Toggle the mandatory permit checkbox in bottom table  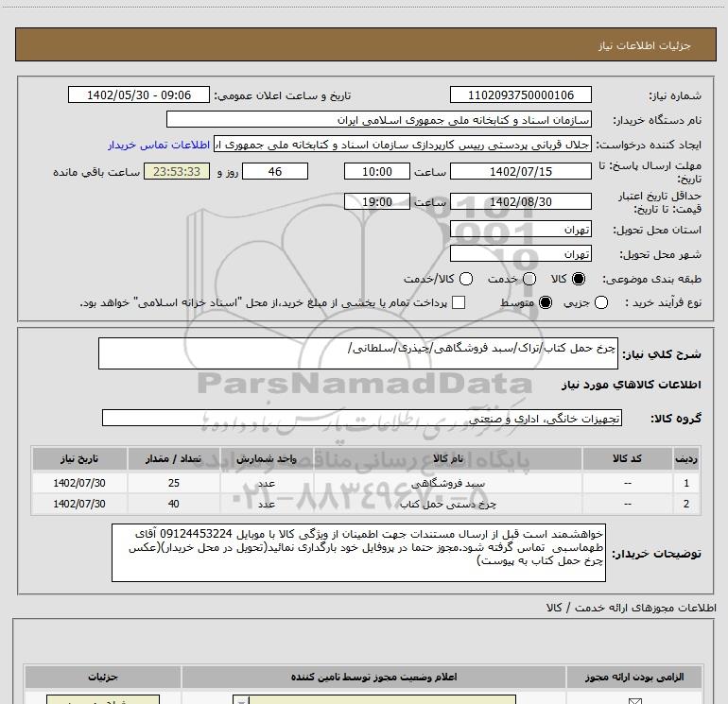click(x=634, y=701)
